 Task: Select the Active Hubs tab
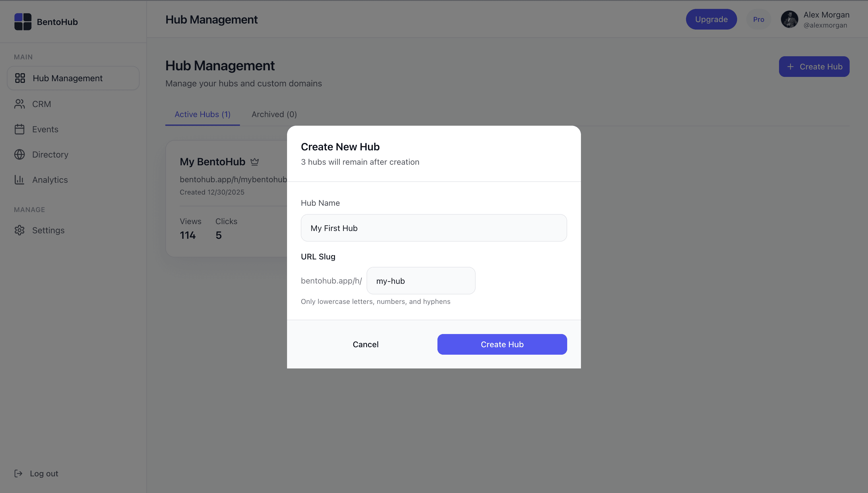[202, 114]
